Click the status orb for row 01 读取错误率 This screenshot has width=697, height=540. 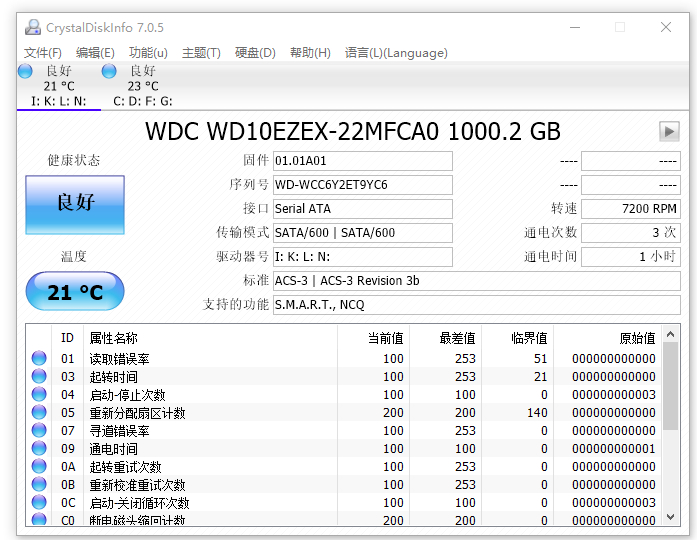(x=39, y=358)
